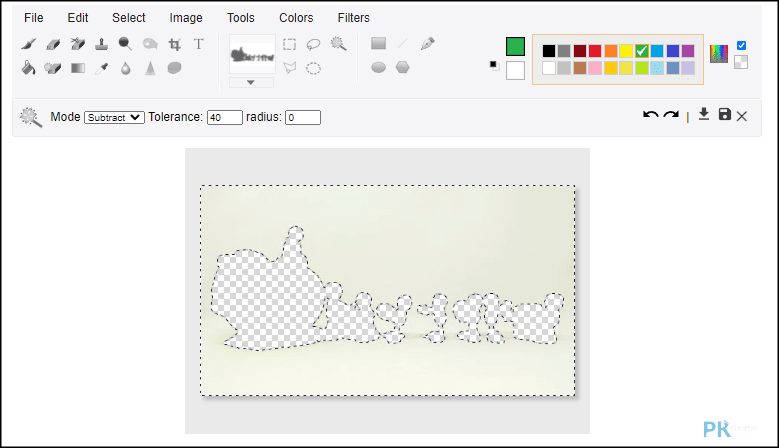Select the Blur water-drop tool
Image resolution: width=779 pixels, height=448 pixels.
(126, 69)
